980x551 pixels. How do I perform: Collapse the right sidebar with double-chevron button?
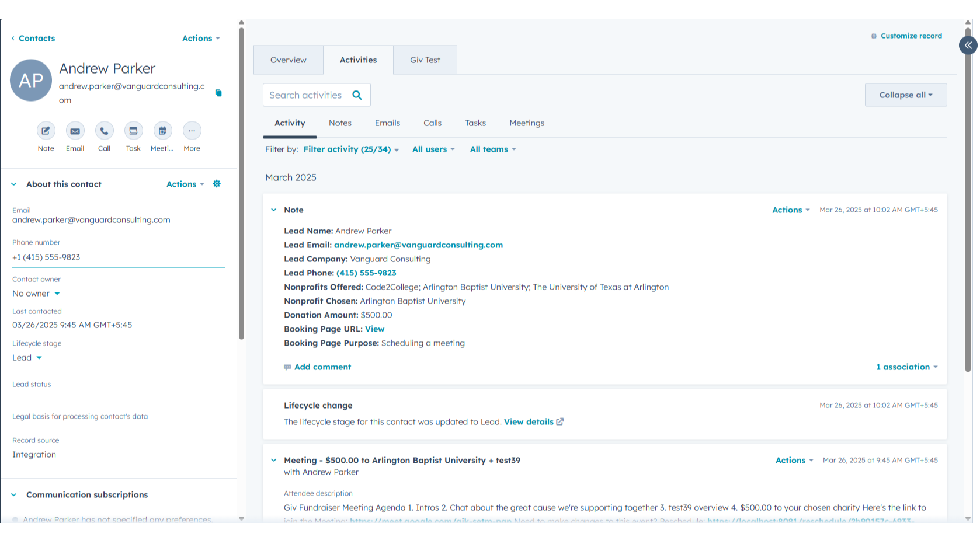click(968, 45)
